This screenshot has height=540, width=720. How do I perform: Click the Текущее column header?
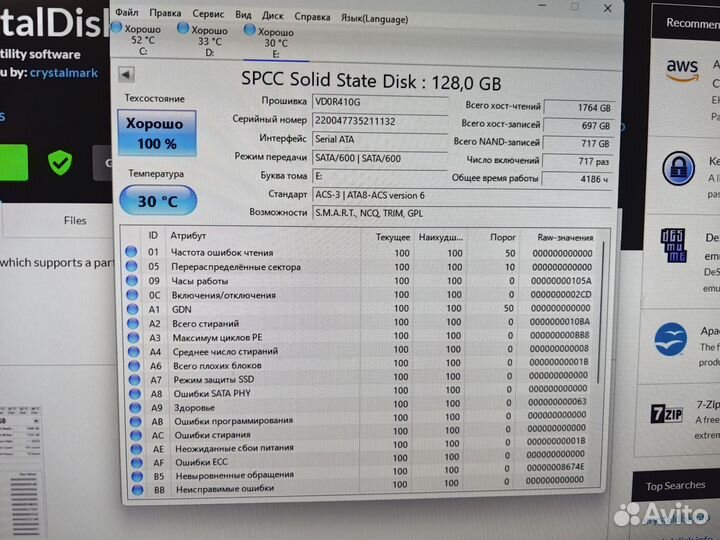point(393,237)
